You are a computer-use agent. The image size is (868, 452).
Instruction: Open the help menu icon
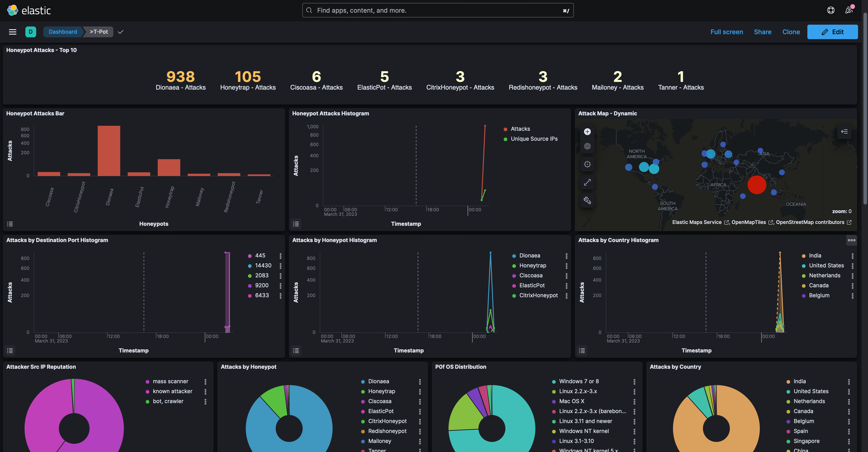tap(831, 10)
